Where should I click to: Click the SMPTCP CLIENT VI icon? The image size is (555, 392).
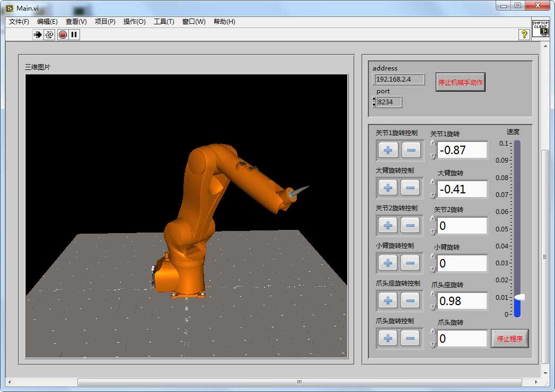[x=540, y=28]
